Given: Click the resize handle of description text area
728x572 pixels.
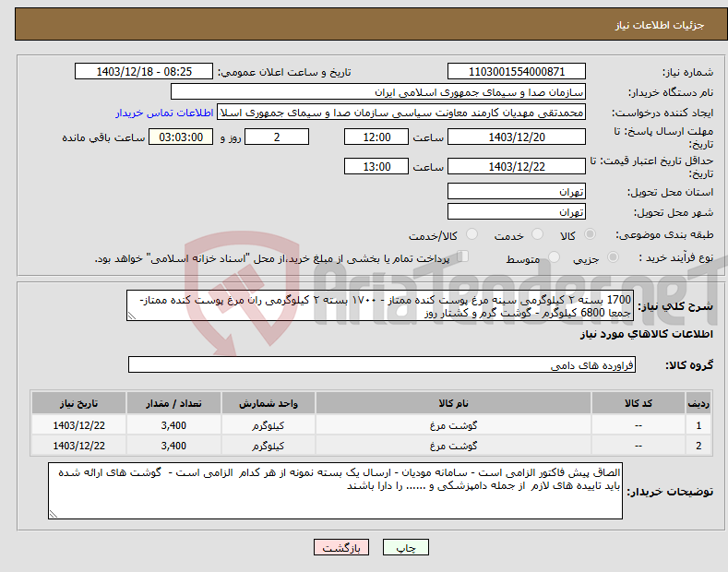Looking at the screenshot, I should (x=131, y=316).
